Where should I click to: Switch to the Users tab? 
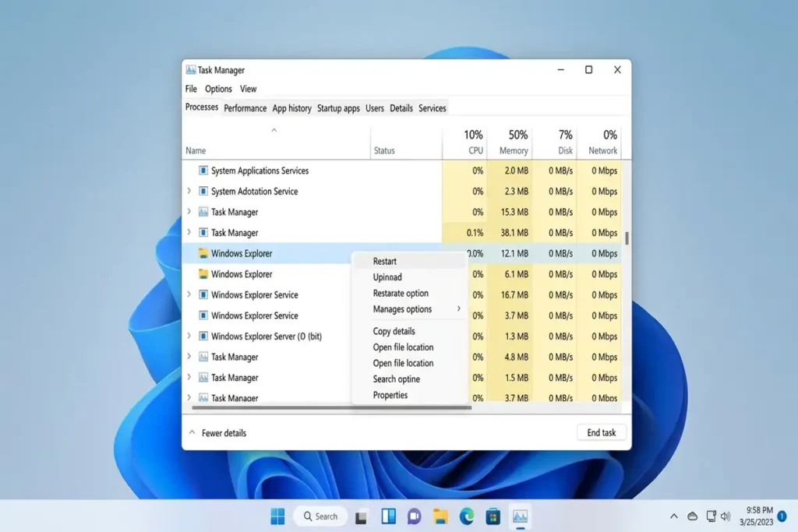tap(375, 108)
